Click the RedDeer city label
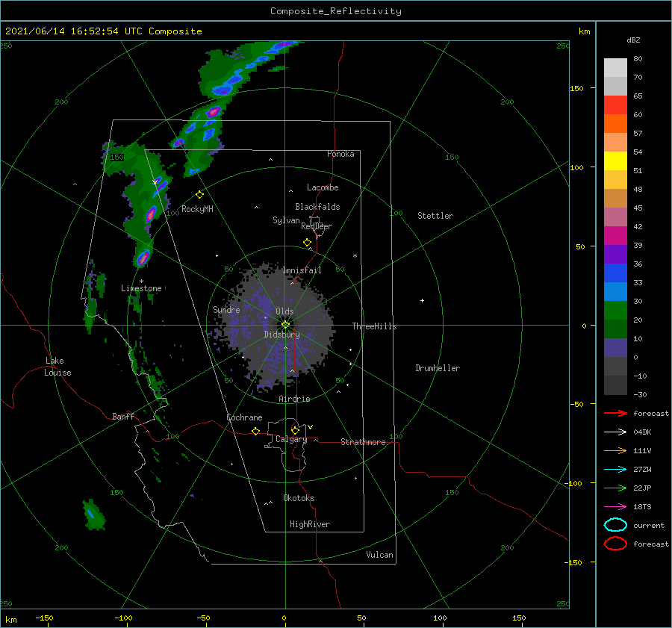The image size is (672, 628). [x=317, y=226]
